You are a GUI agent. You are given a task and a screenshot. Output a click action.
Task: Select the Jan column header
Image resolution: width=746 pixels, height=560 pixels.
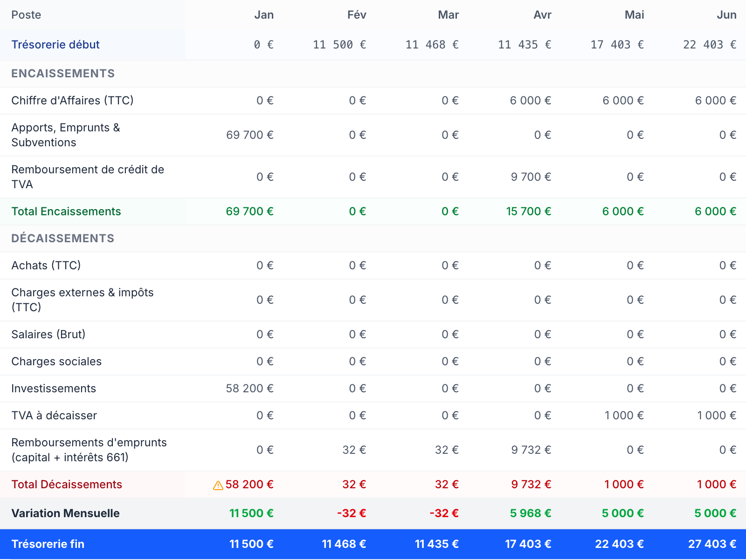(264, 15)
